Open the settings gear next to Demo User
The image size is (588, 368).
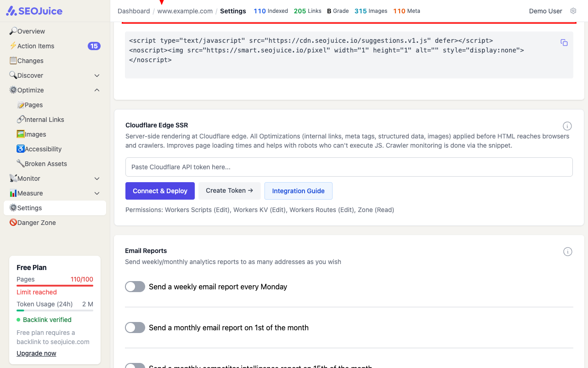[x=573, y=11]
